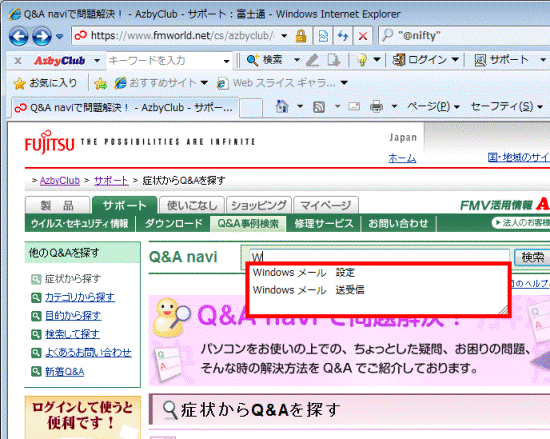Show the security lock report icon
This screenshot has width=550, height=439.
[x=301, y=36]
